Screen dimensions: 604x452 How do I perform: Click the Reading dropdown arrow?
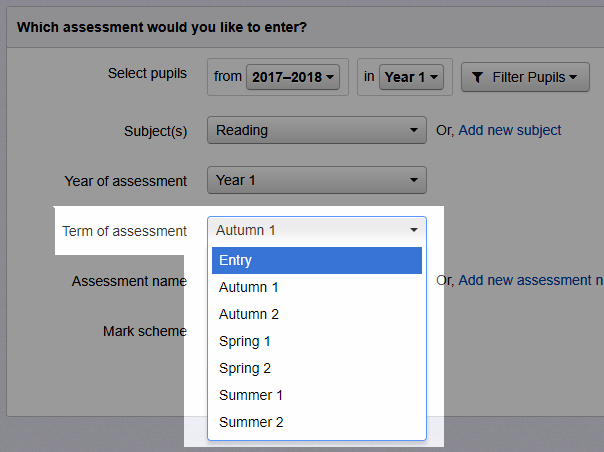point(414,130)
